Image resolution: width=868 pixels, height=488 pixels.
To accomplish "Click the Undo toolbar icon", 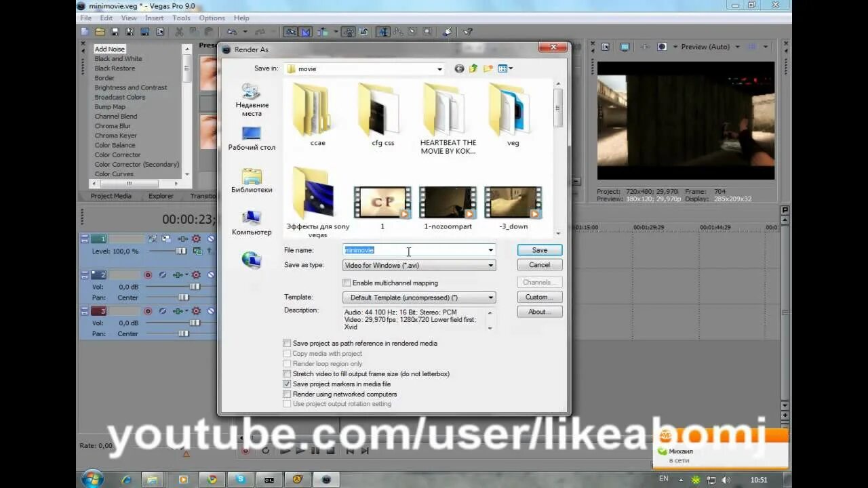I will [x=232, y=31].
